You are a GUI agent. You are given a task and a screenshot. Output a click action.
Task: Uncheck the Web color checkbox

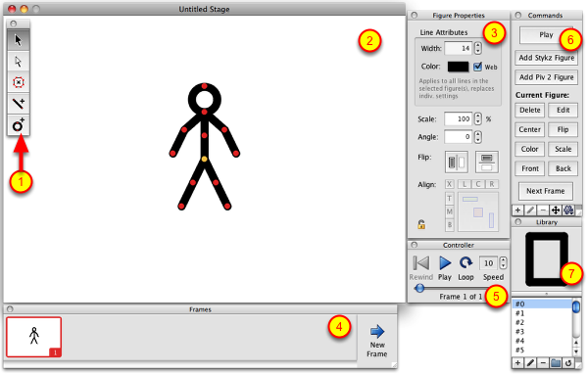(477, 67)
